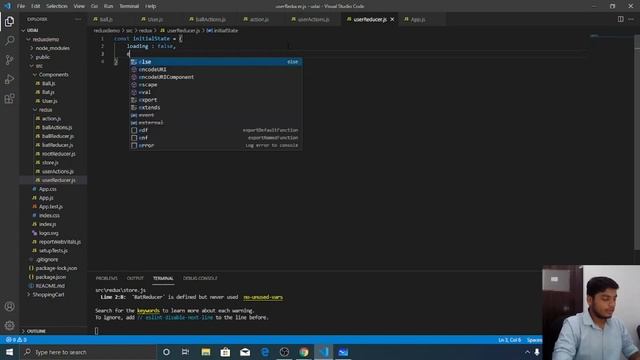640x360 pixels.
Task: Select 'encodeURIComponent' suggestion
Action: [x=216, y=77]
